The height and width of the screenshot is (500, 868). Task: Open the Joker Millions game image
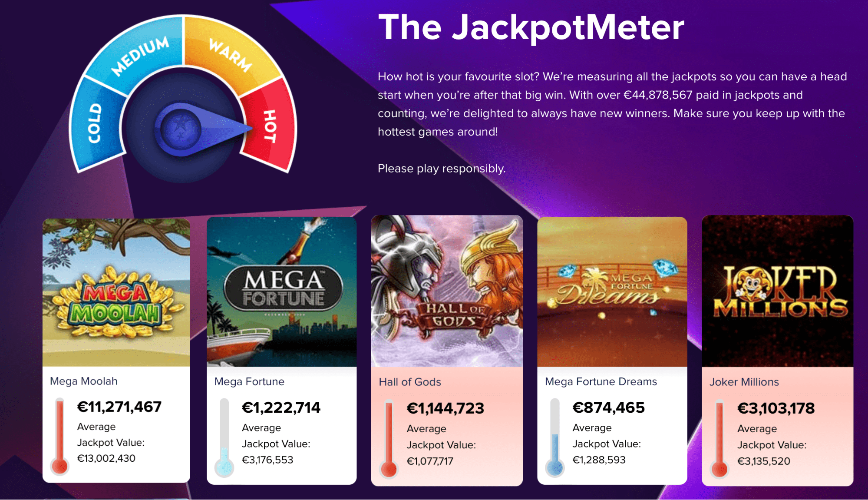click(x=778, y=291)
